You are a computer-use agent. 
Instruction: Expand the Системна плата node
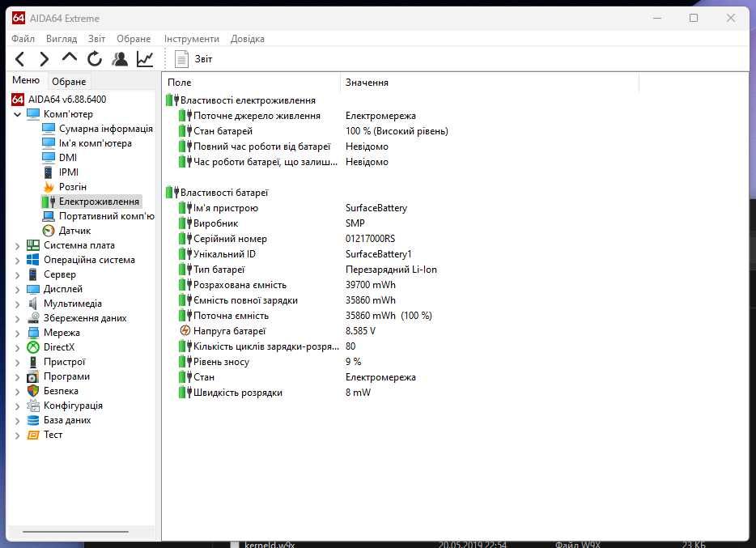click(x=17, y=246)
